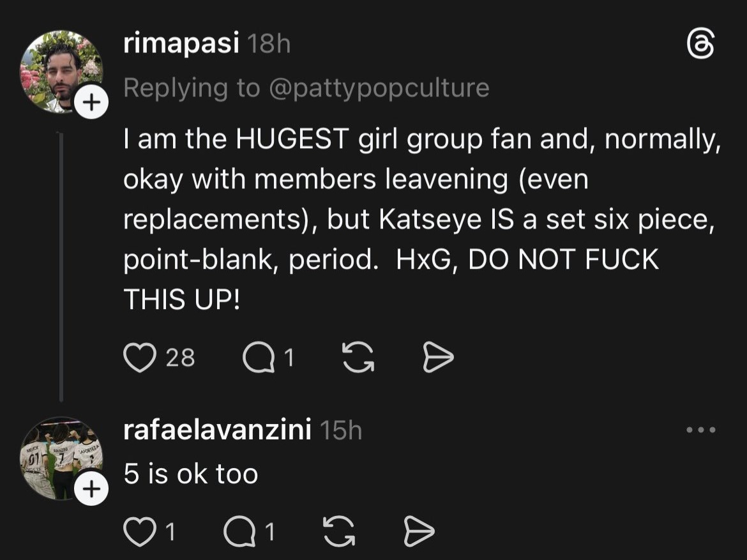Open rafaelavanzini username profile link
Screen dimensions: 747x560
[x=217, y=430]
